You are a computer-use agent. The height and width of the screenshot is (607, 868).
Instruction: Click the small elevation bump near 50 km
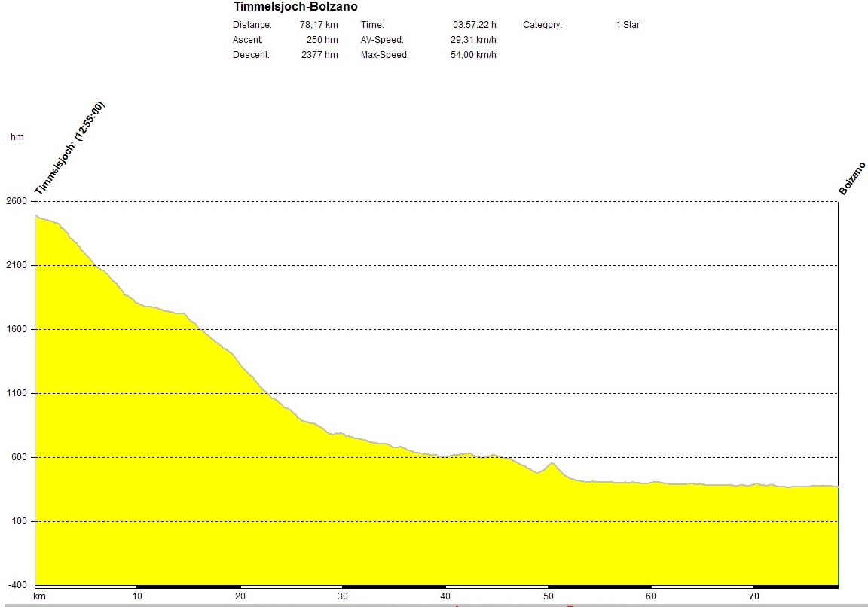click(x=552, y=465)
